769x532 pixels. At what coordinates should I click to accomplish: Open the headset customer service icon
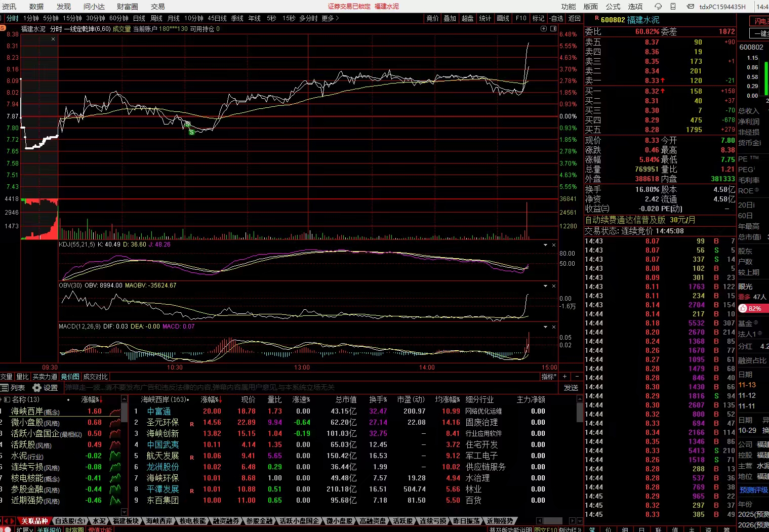tap(658, 7)
